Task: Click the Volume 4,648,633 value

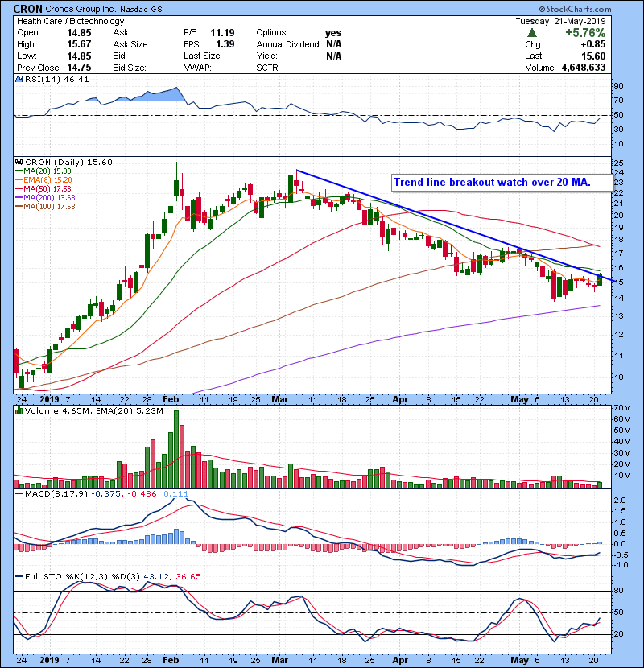Action: [584, 68]
